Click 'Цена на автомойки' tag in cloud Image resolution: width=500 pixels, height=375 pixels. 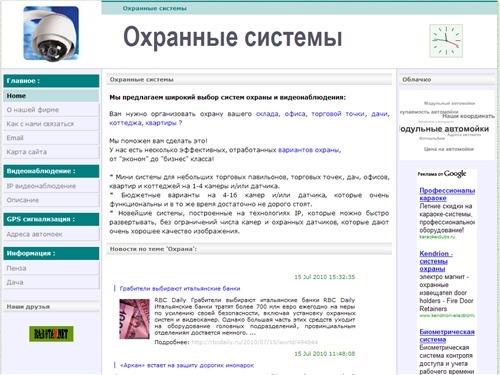point(449,149)
